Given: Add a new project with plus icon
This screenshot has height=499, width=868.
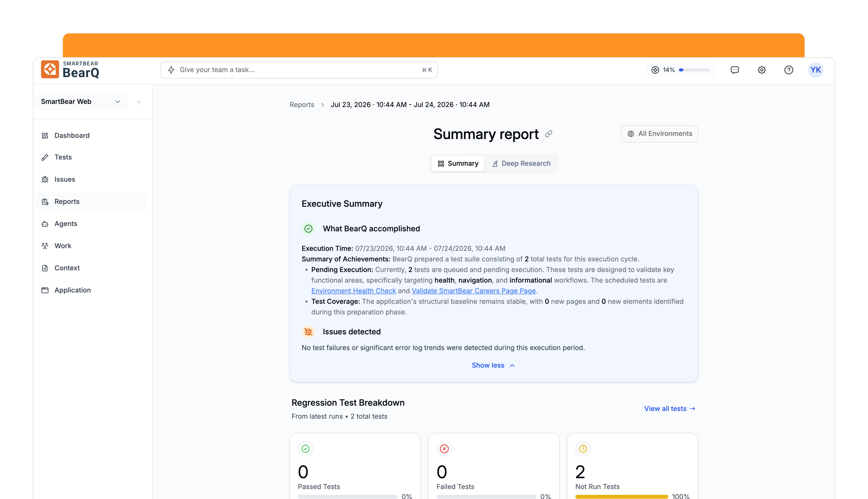Looking at the screenshot, I should [x=139, y=102].
